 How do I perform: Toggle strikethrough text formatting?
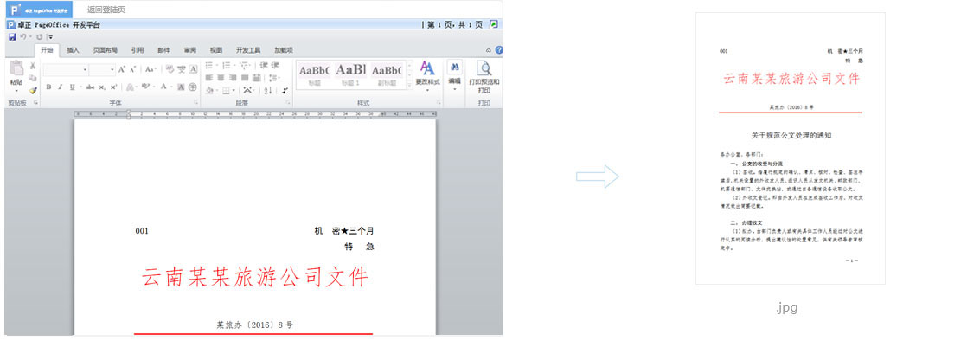90,87
